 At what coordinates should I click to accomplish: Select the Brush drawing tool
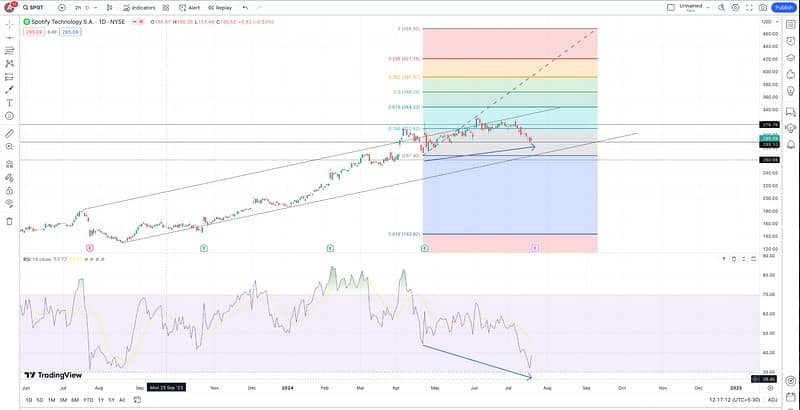pos(10,89)
